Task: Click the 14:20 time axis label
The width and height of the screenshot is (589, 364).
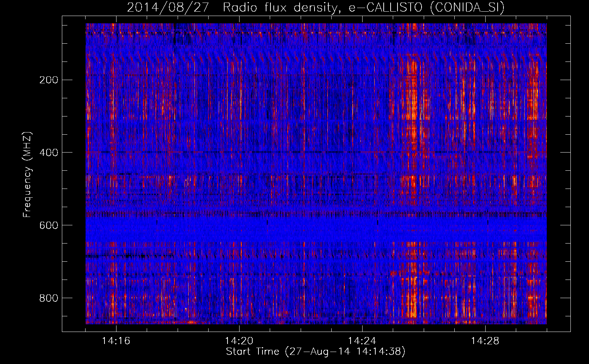Action: 239,341
